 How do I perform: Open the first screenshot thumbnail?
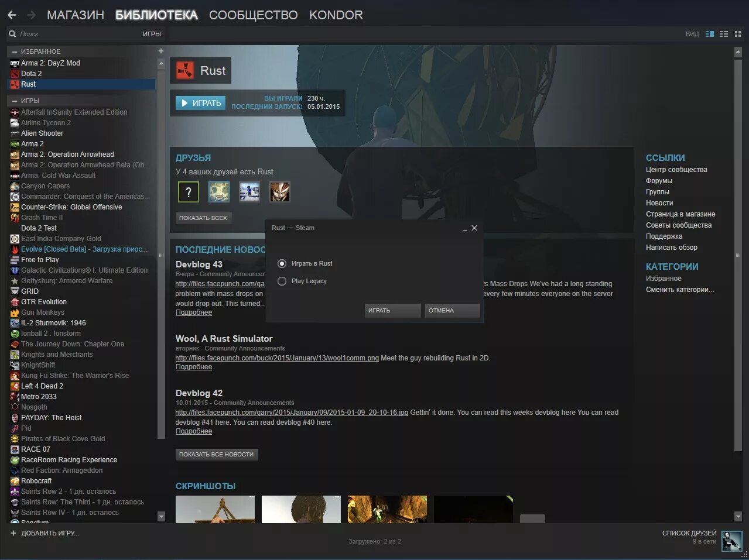coord(215,509)
